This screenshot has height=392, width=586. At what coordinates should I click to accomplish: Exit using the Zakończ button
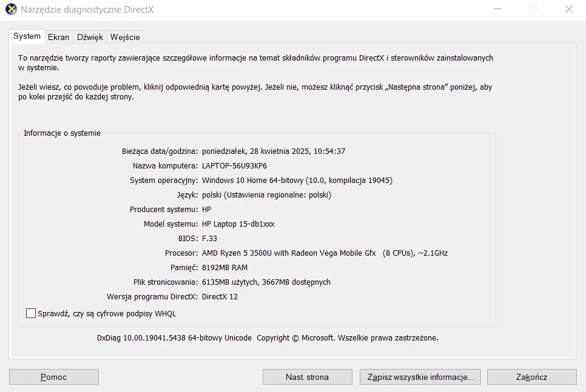531,377
